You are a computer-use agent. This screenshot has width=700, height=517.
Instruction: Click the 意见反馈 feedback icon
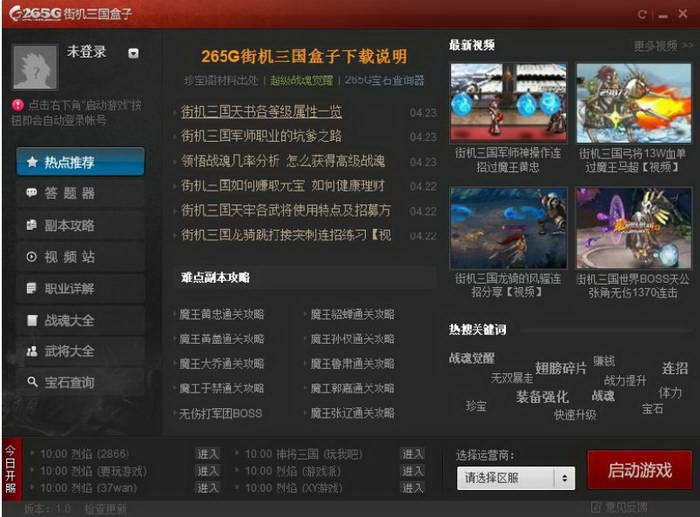596,507
